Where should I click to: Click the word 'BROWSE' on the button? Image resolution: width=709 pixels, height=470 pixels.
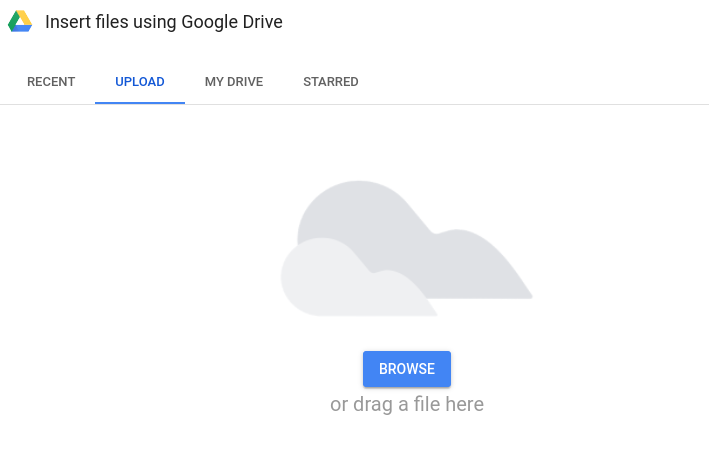coord(407,369)
